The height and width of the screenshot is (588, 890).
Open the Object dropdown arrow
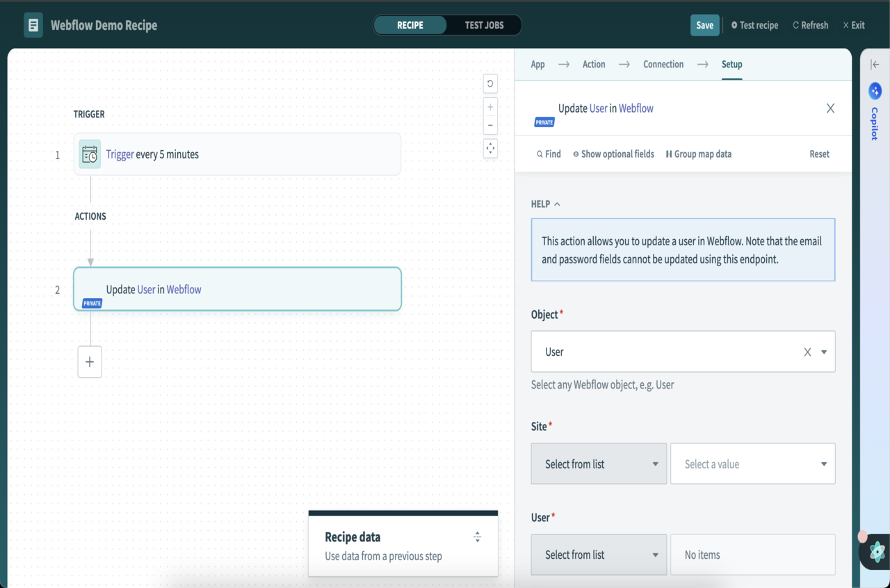(x=824, y=352)
